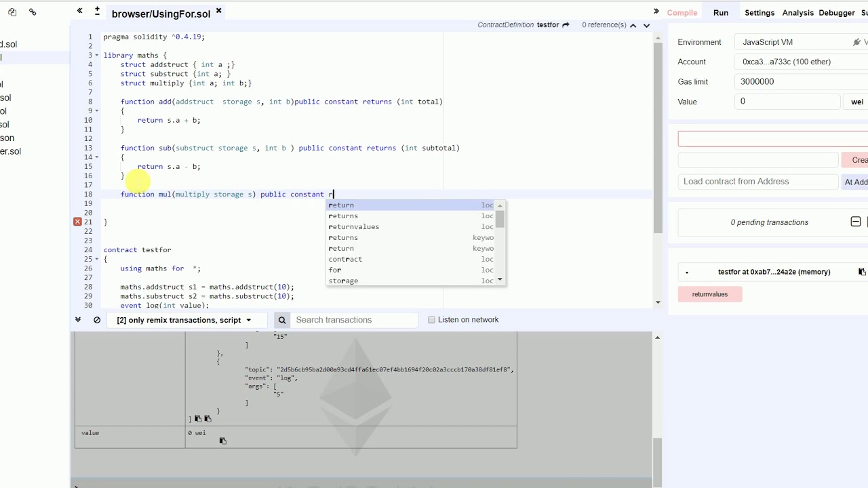Copy testfor instance address icon
This screenshot has width=868, height=488.
tap(862, 272)
